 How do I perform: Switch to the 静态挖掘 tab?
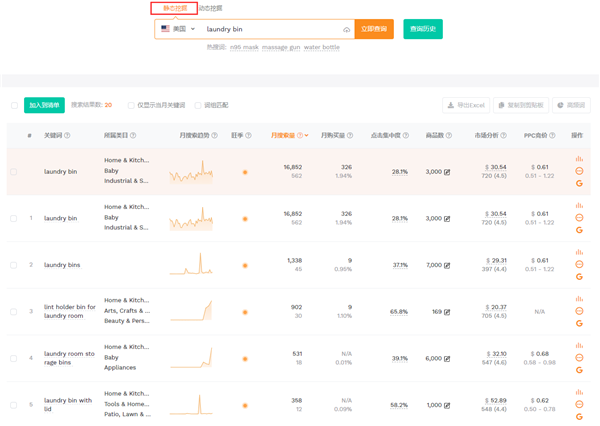click(x=174, y=8)
